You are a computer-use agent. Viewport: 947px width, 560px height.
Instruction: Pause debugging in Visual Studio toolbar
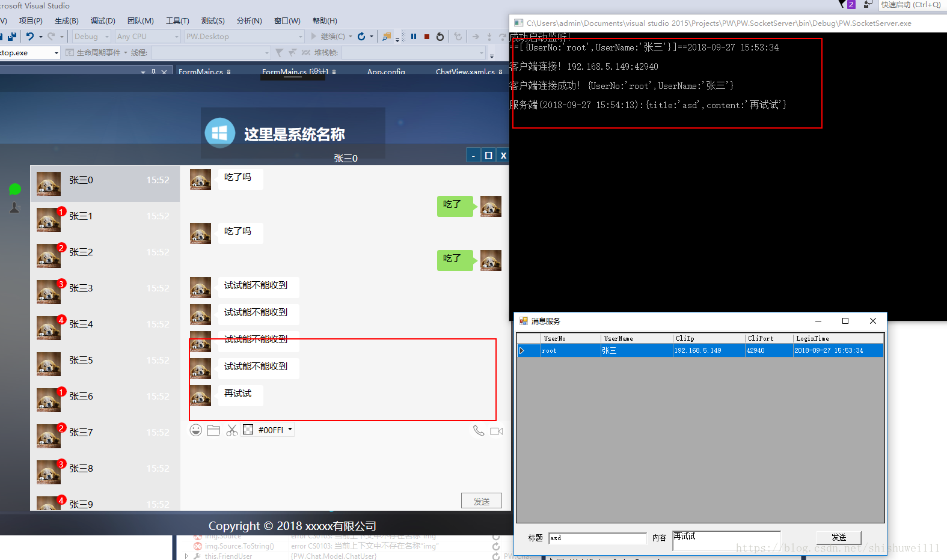(x=414, y=37)
